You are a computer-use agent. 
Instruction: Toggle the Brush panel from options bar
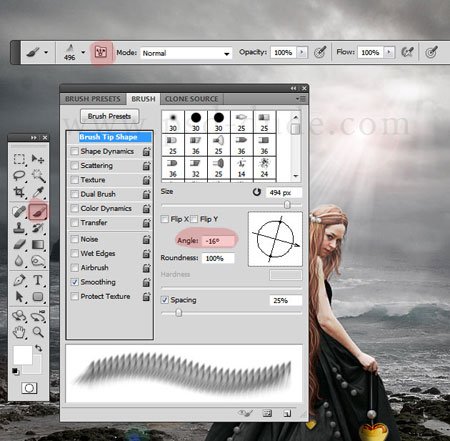tap(101, 52)
